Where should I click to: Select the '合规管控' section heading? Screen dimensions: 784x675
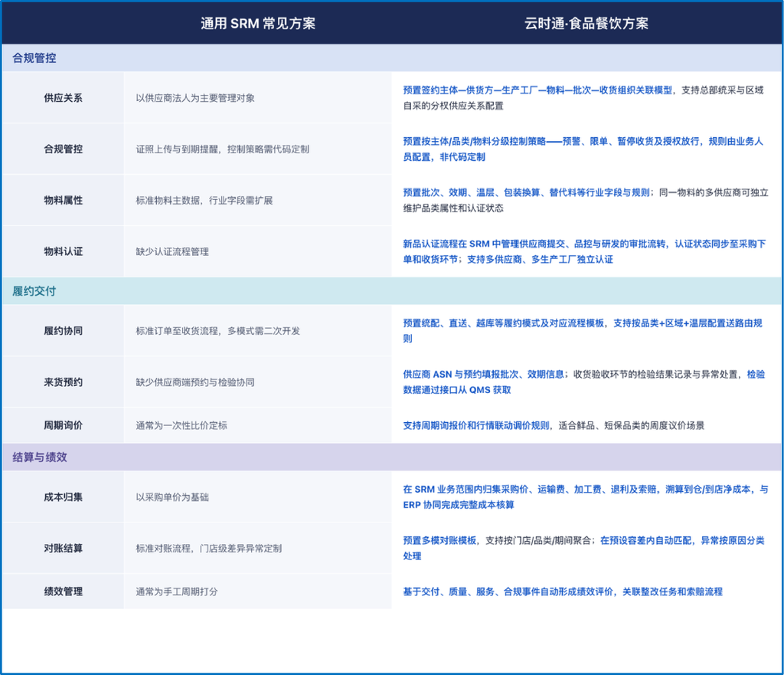pyautogui.click(x=34, y=58)
